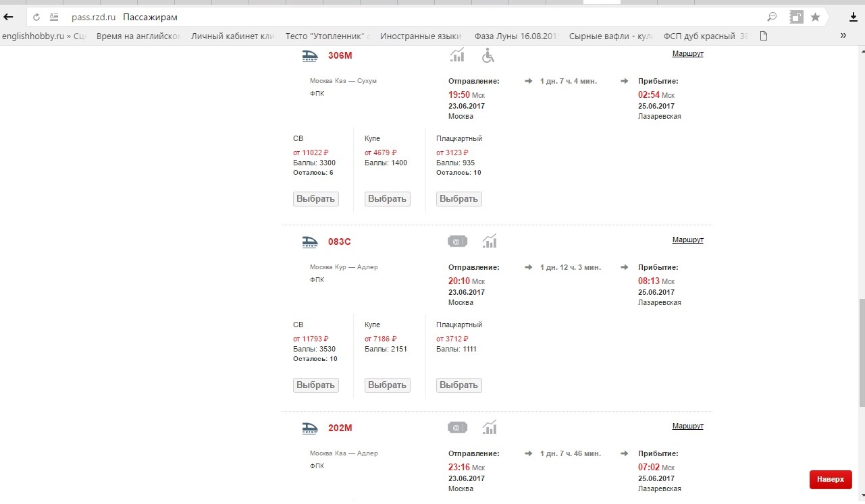Click the wheelchair accessibility icon for train 306М
The width and height of the screenshot is (865, 504).
coord(488,55)
